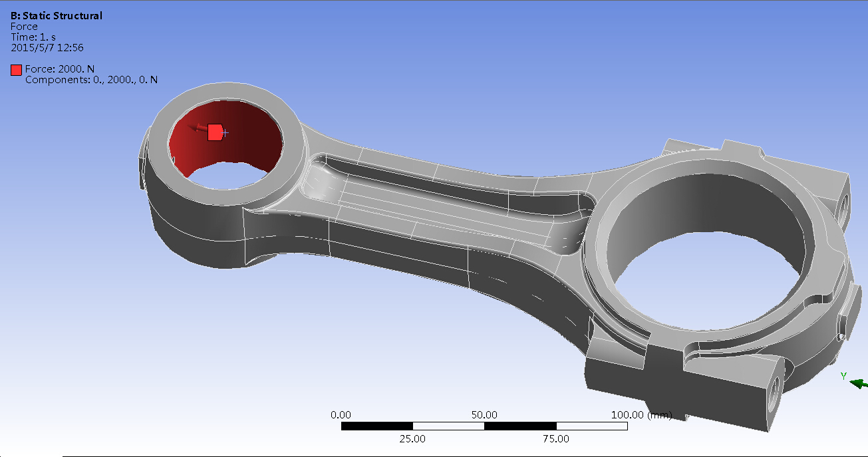
Task: Click the '2015/5/7 12:56' timestamp text
Action: 47,48
